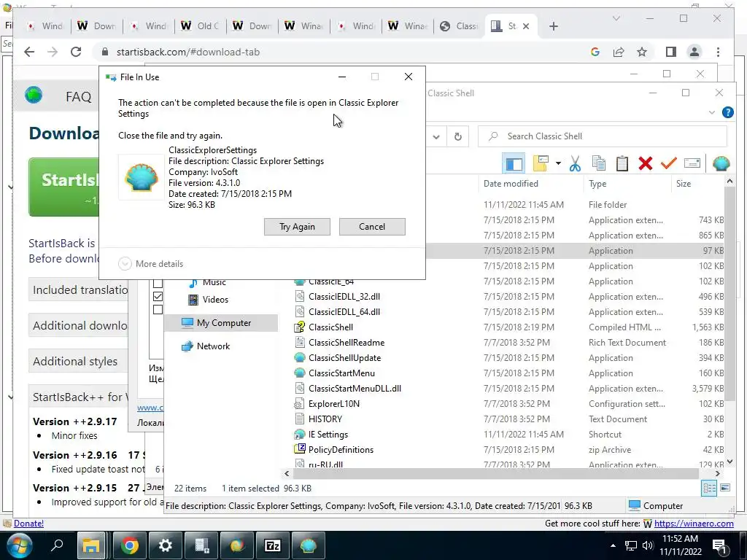Open 7-Zip from the taskbar
Image resolution: width=747 pixels, height=560 pixels.
pos(273,545)
